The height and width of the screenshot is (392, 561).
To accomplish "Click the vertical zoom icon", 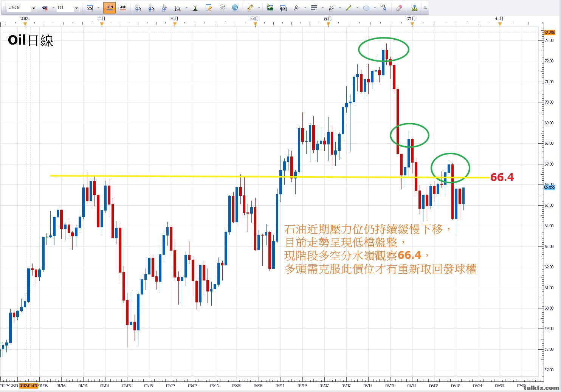I will click(178, 8).
